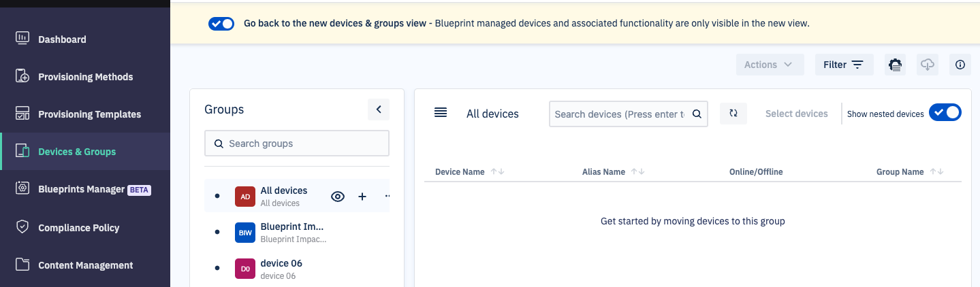Sort by Alias Name column arrows
Screen dimensions: 980x287
[x=637, y=172]
